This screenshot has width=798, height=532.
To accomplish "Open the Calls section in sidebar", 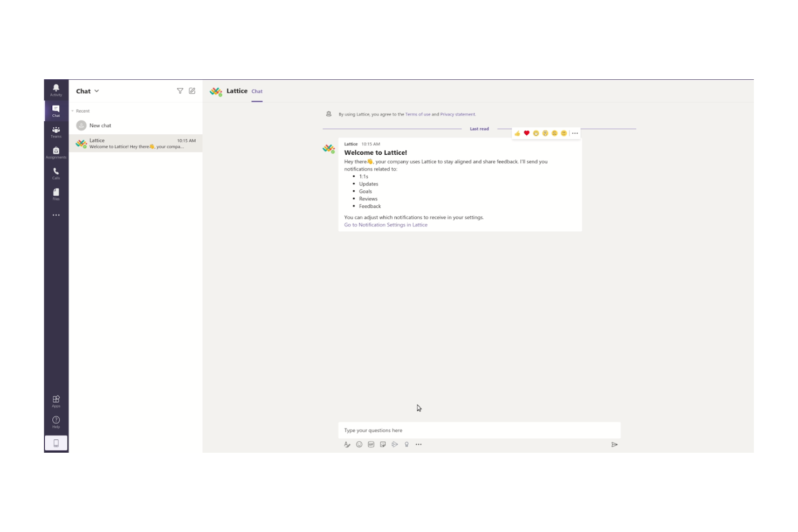I will (x=56, y=174).
